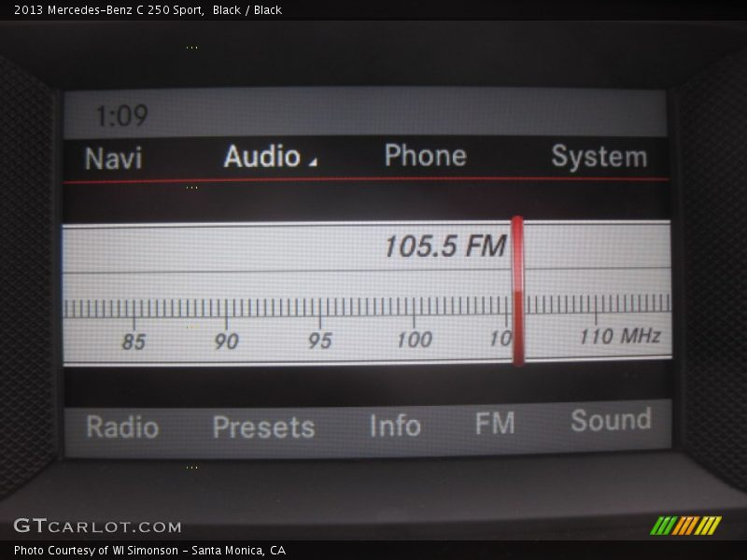
Task: Select the Audio tab
Action: click(x=261, y=156)
